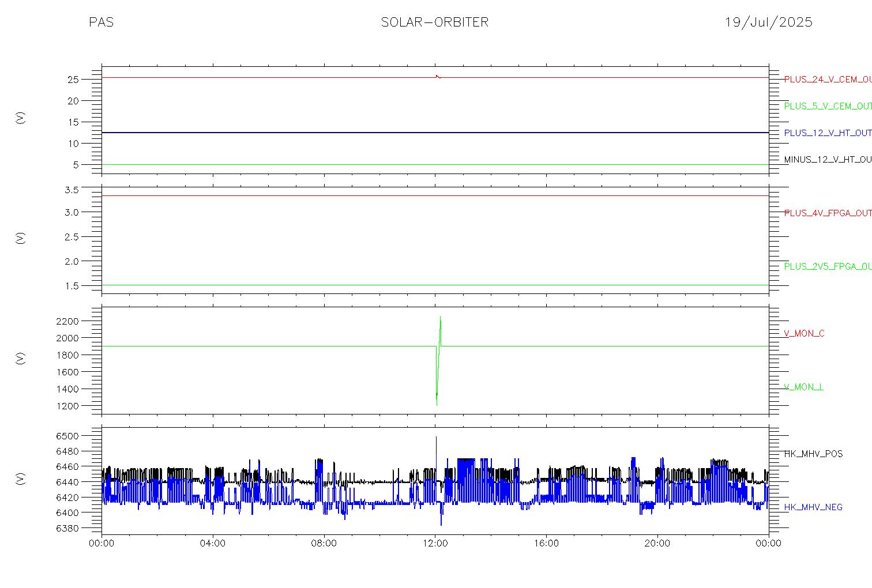
Task: Click the green V_MON_L spike peak near 12:00
Action: click(x=441, y=317)
